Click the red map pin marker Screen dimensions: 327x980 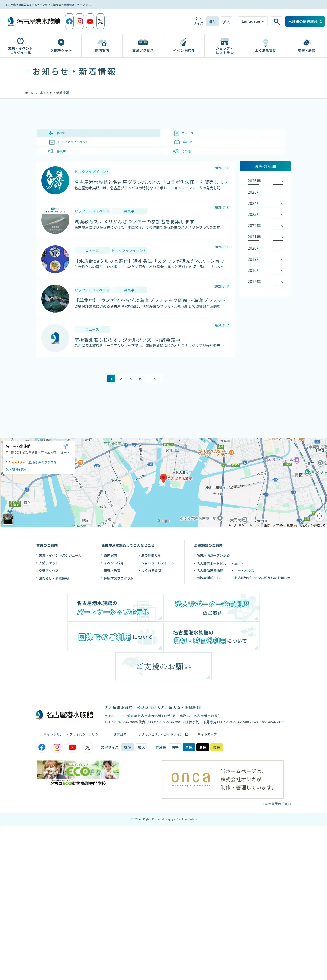tap(163, 478)
